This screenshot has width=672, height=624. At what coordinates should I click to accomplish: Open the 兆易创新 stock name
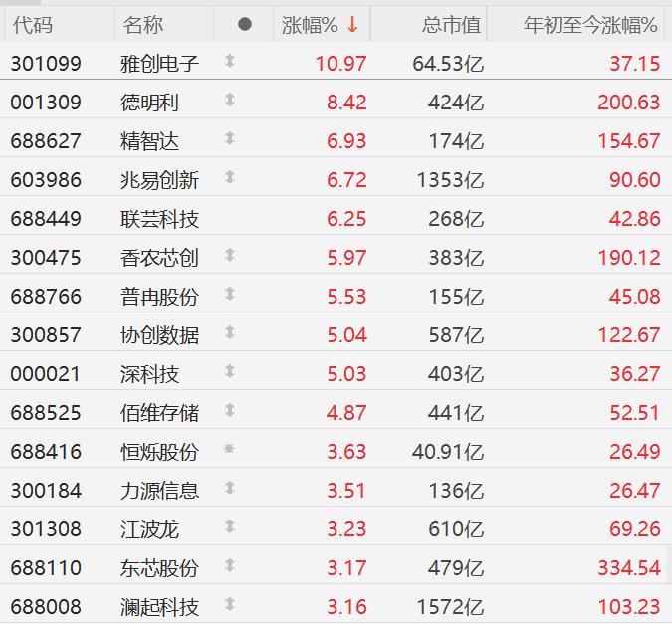pyautogui.click(x=159, y=180)
